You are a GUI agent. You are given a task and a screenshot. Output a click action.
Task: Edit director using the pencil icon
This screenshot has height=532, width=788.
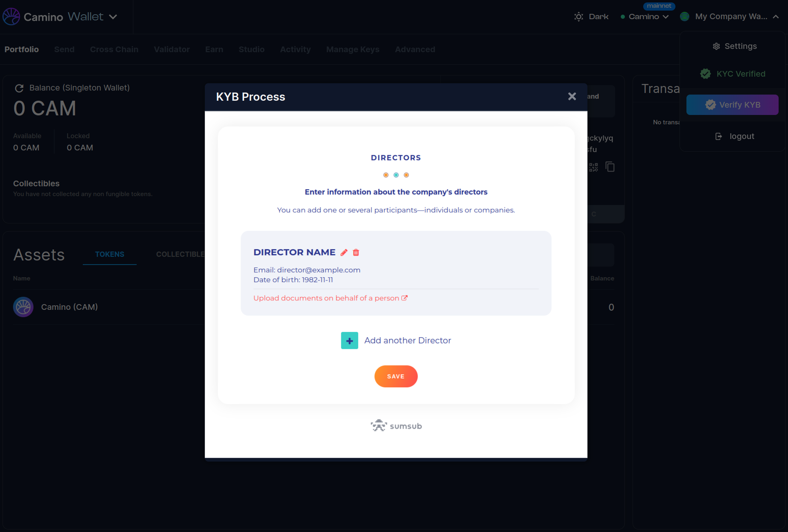(344, 252)
